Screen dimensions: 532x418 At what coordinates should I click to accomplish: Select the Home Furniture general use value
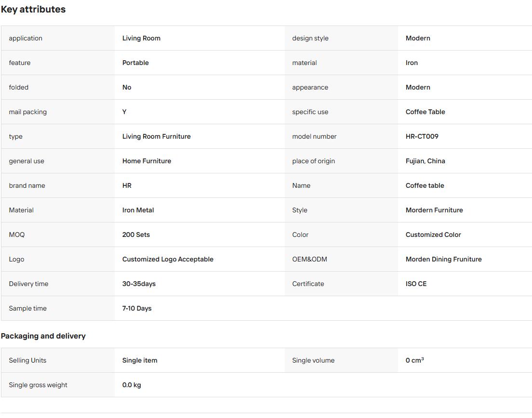coord(146,161)
